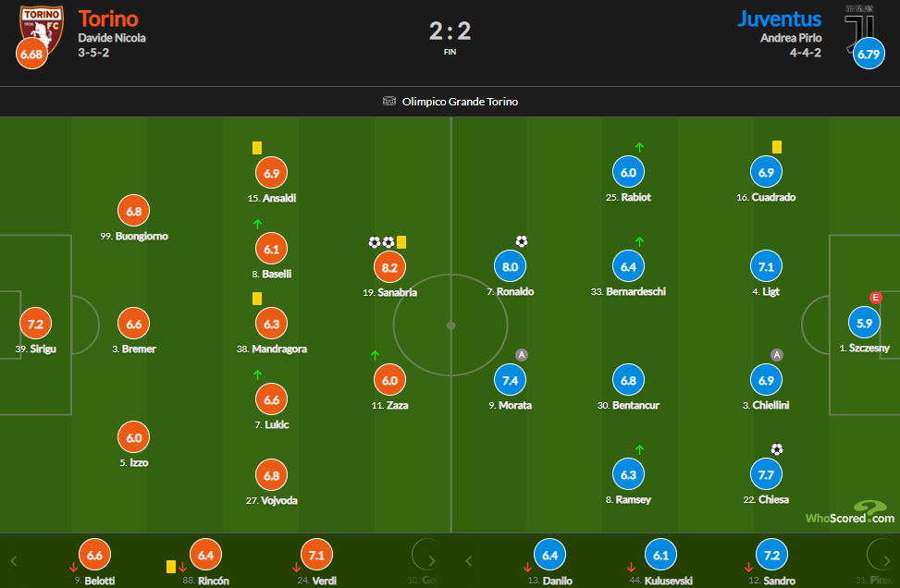This screenshot has width=900, height=588.
Task: Click the red error badge on Szczesny
Action: coord(875,297)
